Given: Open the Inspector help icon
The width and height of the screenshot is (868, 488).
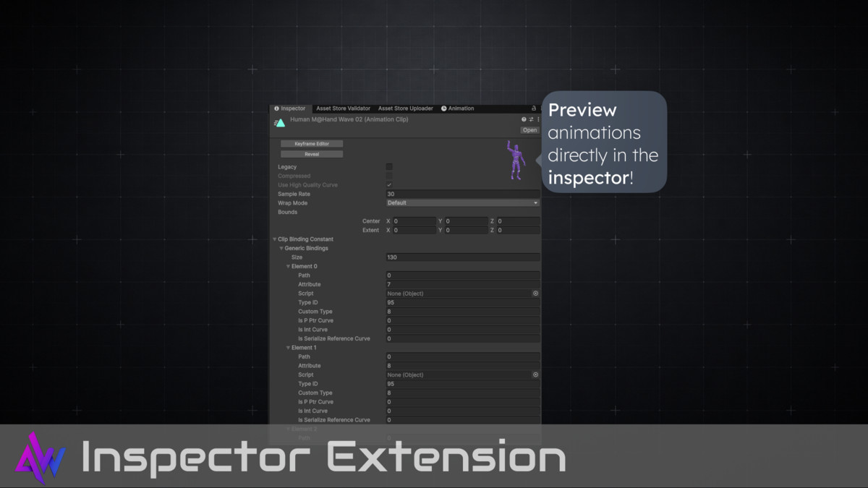Looking at the screenshot, I should pyautogui.click(x=524, y=119).
